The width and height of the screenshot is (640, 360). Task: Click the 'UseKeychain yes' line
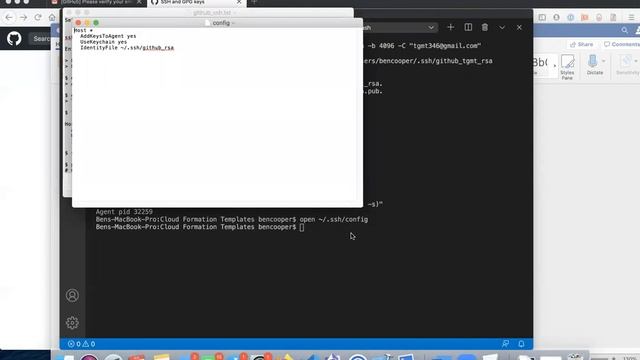pos(104,42)
